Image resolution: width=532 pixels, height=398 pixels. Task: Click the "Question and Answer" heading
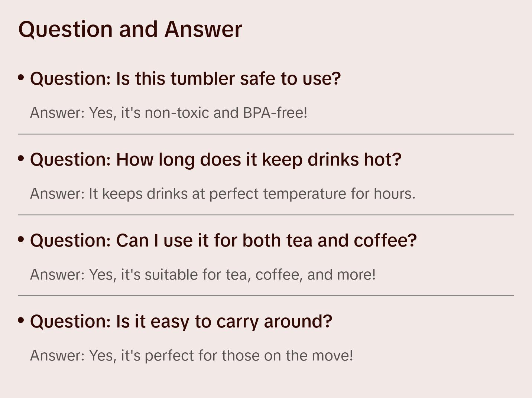[x=130, y=29]
